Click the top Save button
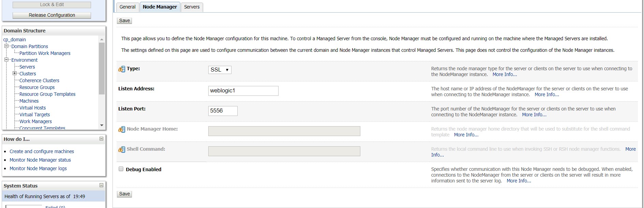 pyautogui.click(x=124, y=20)
